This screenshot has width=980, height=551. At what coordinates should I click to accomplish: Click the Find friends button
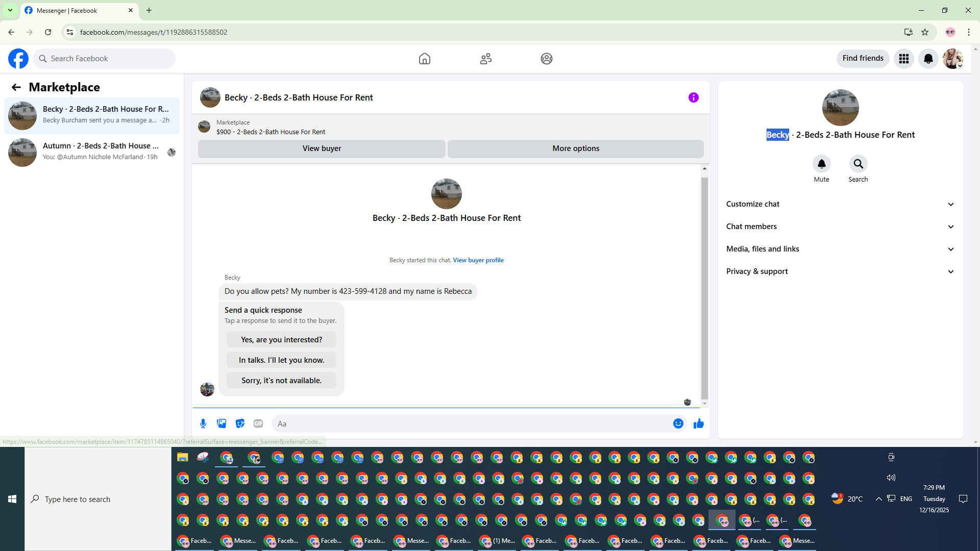[863, 58]
